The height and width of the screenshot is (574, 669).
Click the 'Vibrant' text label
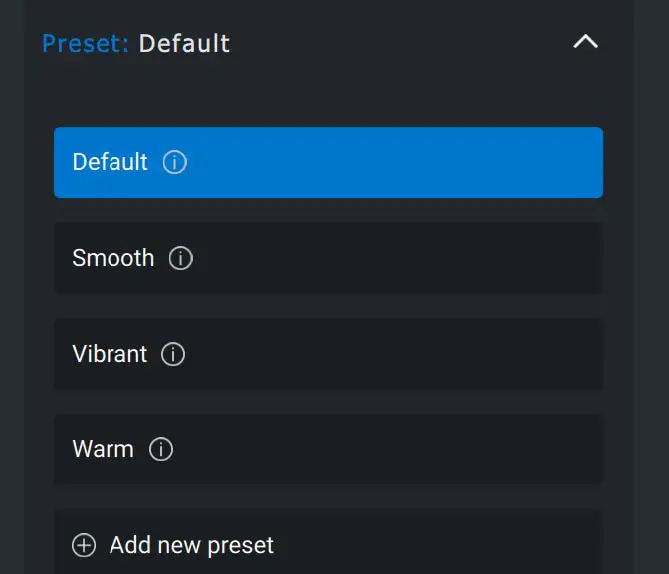[x=109, y=354]
